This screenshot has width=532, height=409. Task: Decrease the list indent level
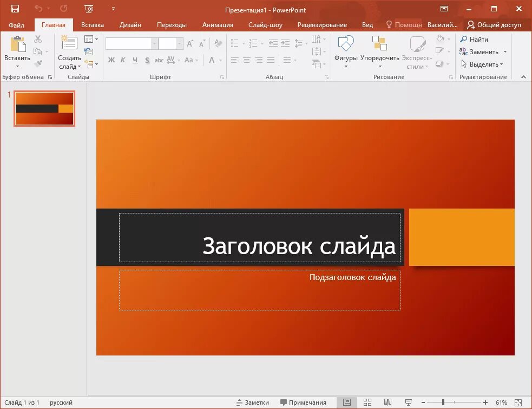click(x=273, y=43)
